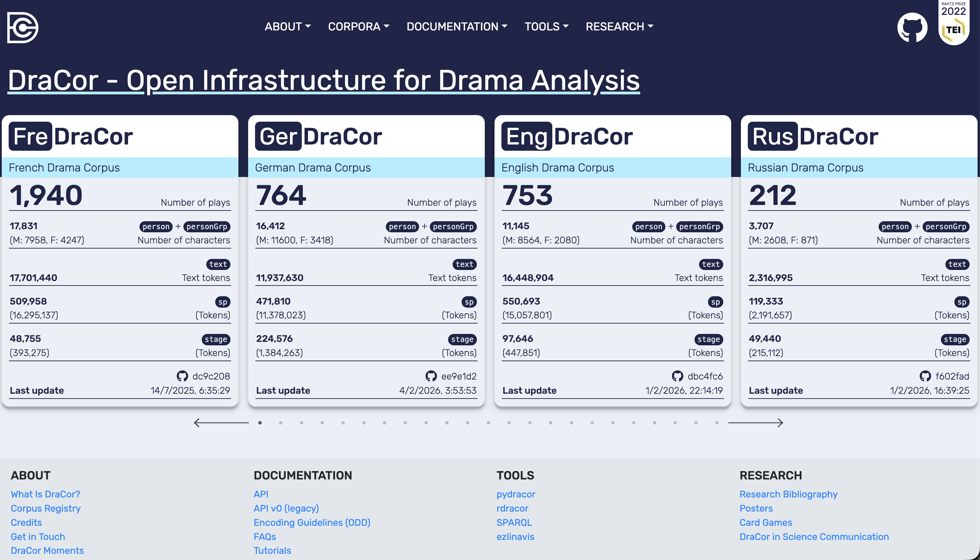Click the carousel left arrow
This screenshot has width=980, height=560.
pyautogui.click(x=221, y=423)
